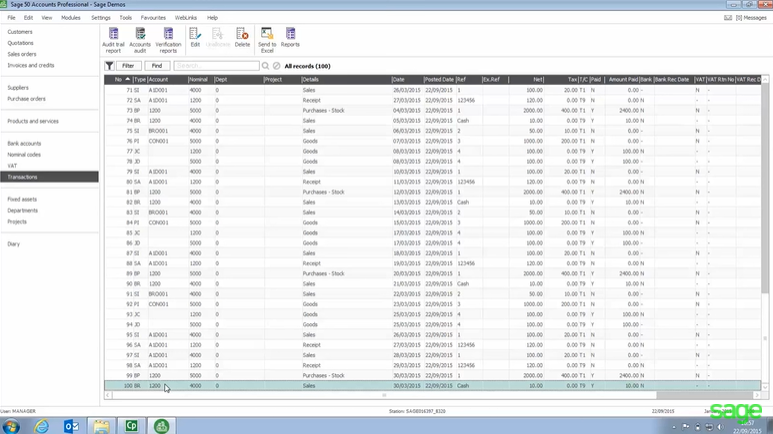Click the funnel filter icon
The width and height of the screenshot is (773, 434).
pyautogui.click(x=109, y=66)
